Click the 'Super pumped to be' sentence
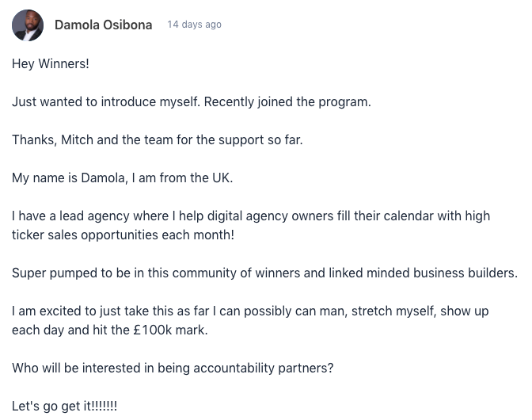The width and height of the screenshot is (532, 420). point(264,273)
